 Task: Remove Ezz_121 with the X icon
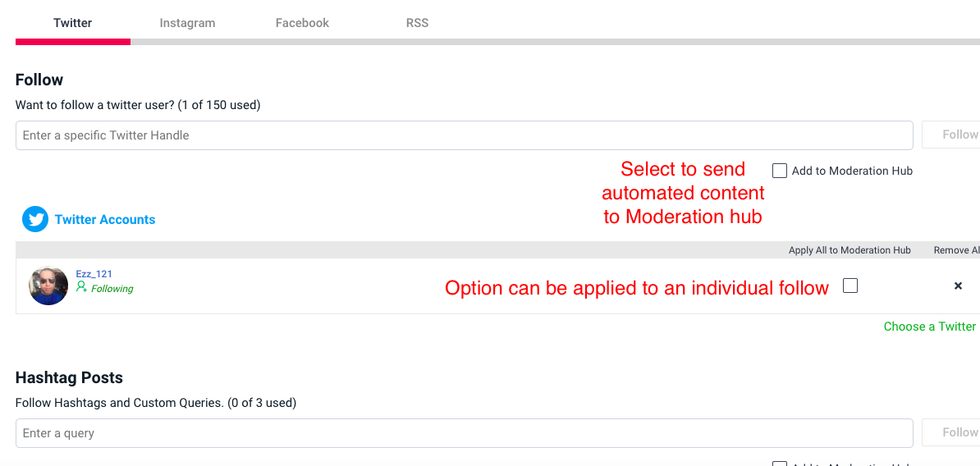(958, 286)
